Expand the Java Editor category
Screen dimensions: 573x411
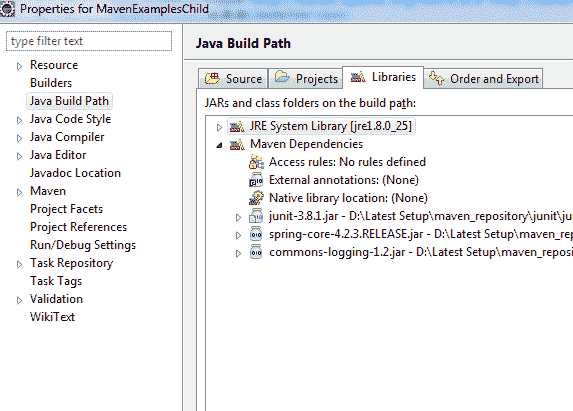[19, 156]
